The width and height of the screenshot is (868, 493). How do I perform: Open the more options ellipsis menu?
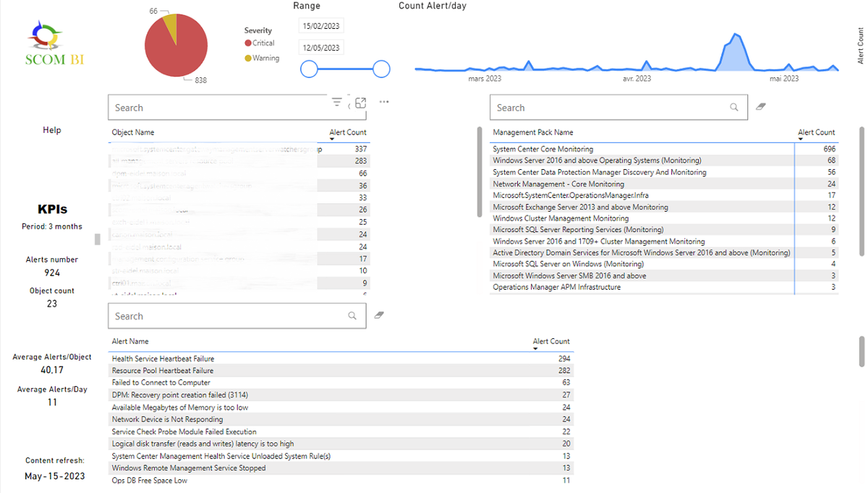[383, 102]
